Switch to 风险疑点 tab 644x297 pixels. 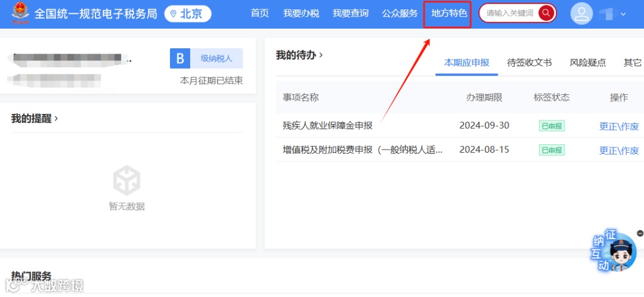point(588,63)
